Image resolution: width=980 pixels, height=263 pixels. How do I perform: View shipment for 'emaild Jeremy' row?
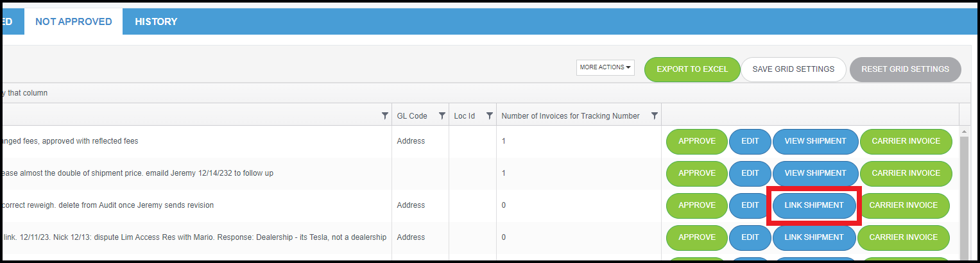coord(815,173)
